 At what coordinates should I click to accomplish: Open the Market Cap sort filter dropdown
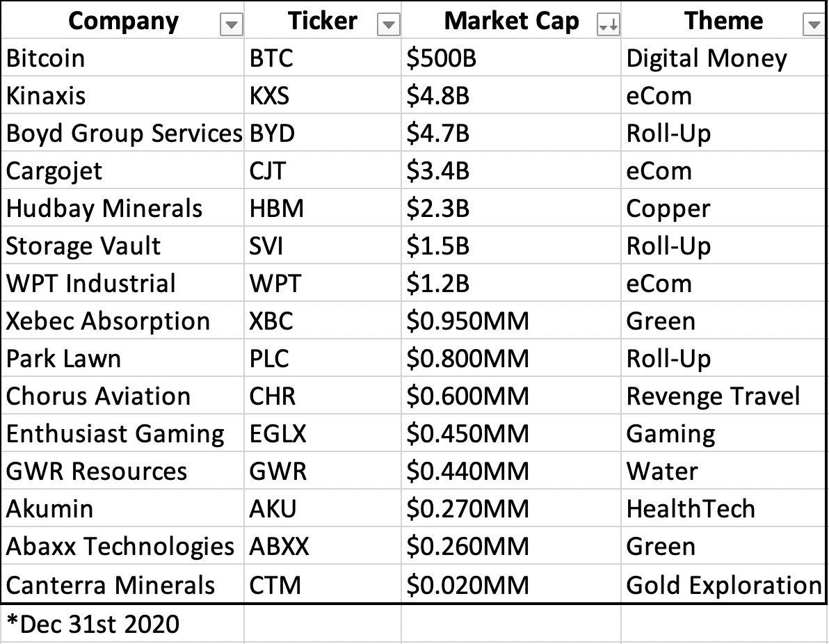tap(608, 26)
